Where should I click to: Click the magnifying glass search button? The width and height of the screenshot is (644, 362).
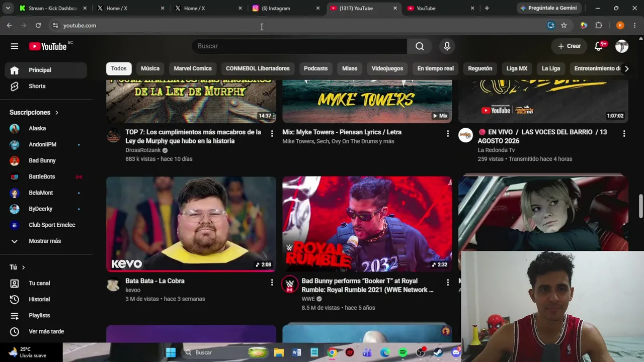coord(420,46)
